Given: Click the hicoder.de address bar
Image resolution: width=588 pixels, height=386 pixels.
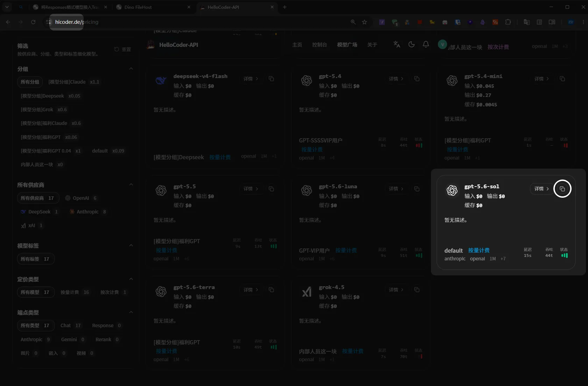Looking at the screenshot, I should (199, 22).
